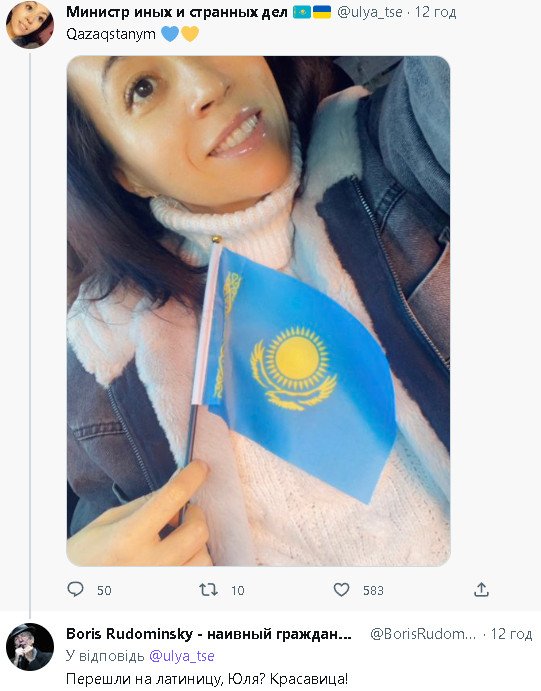Click the reply speech bubble icon
The width and height of the screenshot is (541, 691).
click(75, 589)
